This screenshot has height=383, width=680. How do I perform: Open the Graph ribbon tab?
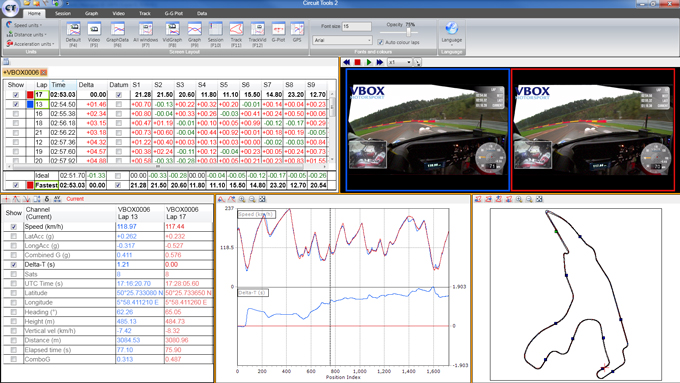click(x=92, y=13)
